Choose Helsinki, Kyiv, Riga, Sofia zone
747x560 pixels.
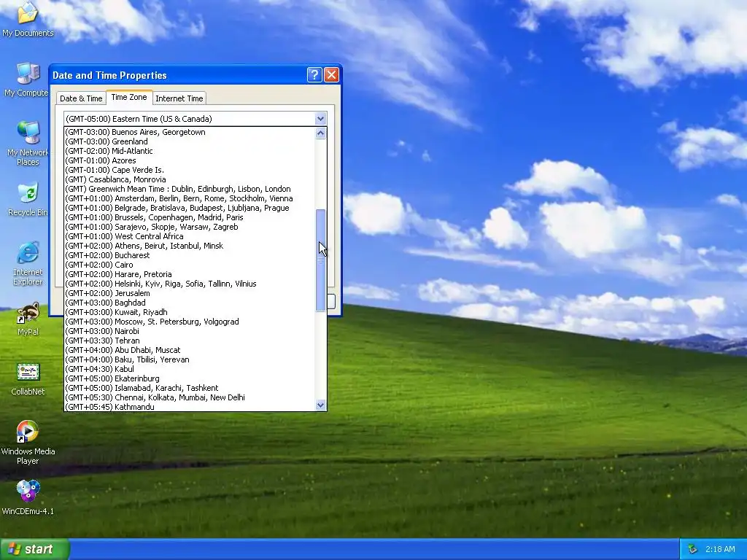click(190, 284)
